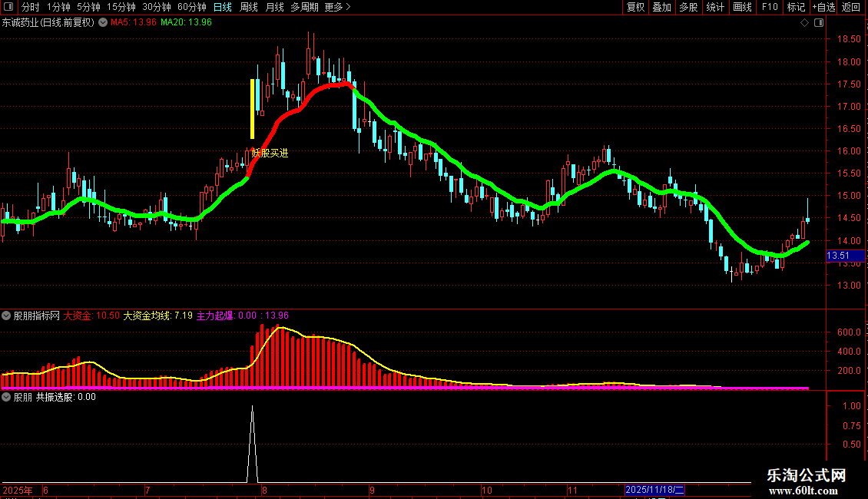Image resolution: width=868 pixels, height=499 pixels.
Task: Click month 11 on the time axis
Action: [572, 490]
